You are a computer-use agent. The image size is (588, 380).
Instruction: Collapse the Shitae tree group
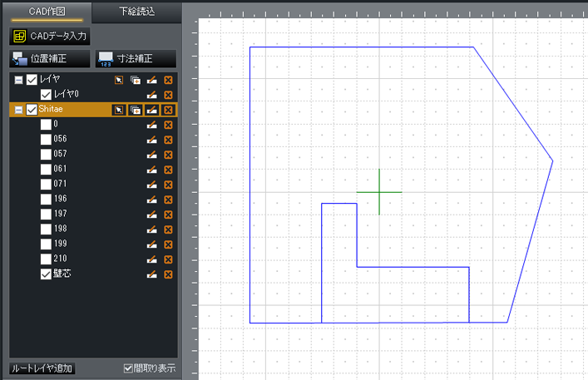(x=18, y=110)
